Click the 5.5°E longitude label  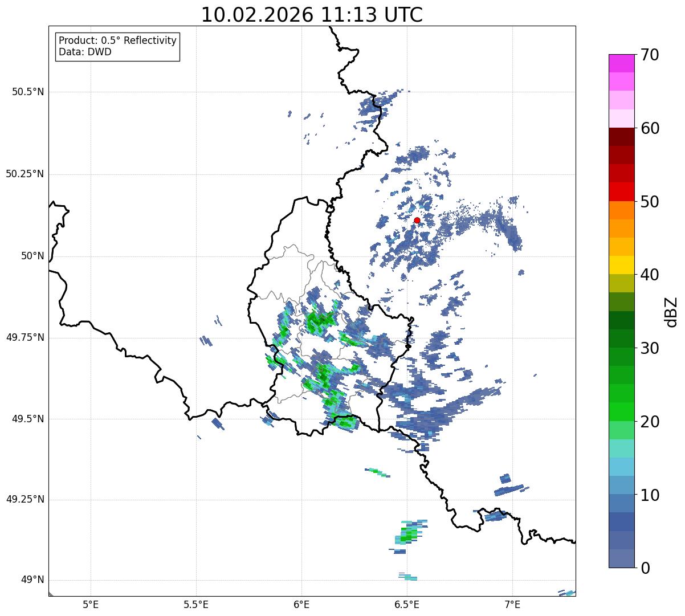pyautogui.click(x=196, y=604)
